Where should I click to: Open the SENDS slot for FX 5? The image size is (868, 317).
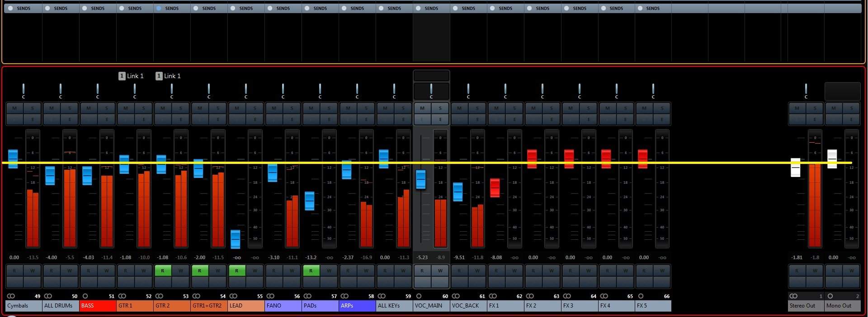click(x=653, y=8)
